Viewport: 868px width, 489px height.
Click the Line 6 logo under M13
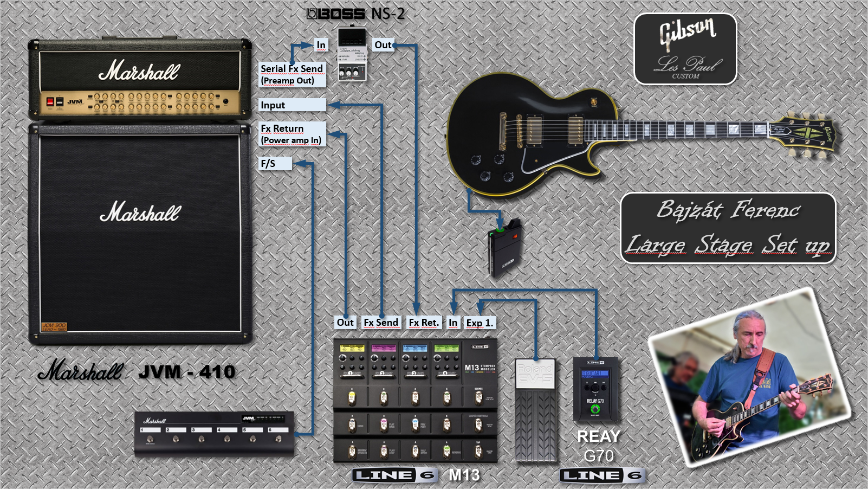click(394, 475)
